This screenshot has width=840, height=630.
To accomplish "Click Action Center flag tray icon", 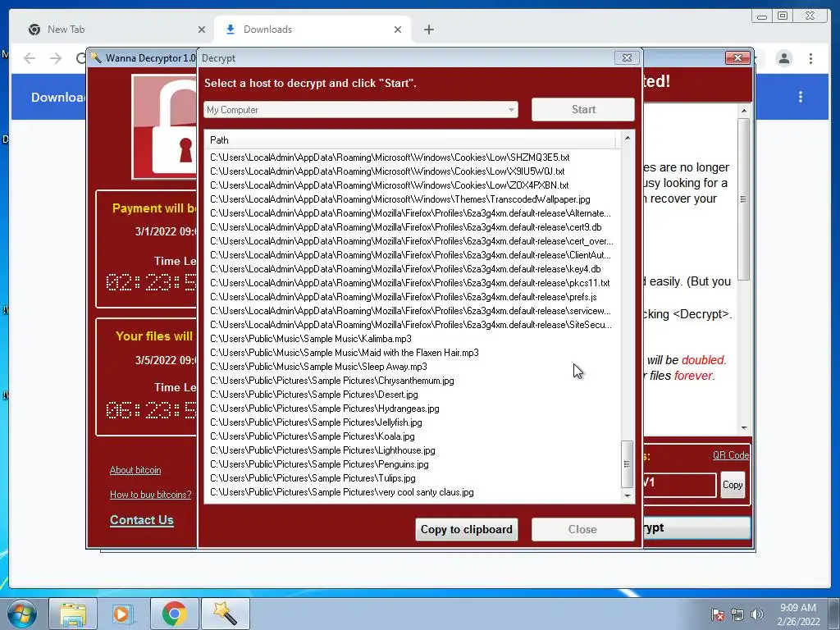I will point(717,614).
